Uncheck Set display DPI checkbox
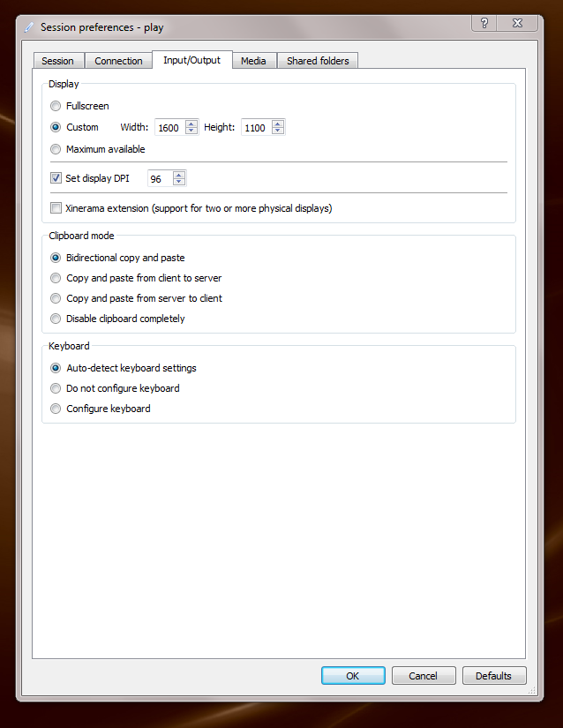 click(x=56, y=178)
